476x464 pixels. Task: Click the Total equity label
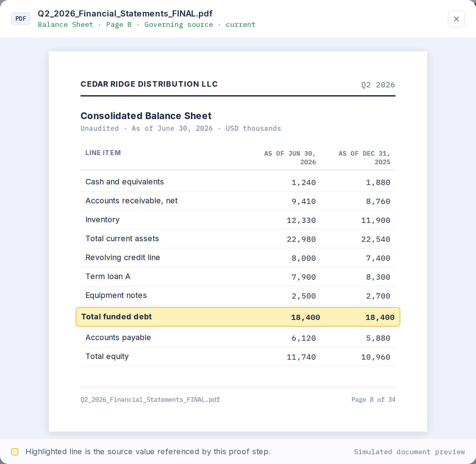pos(107,357)
